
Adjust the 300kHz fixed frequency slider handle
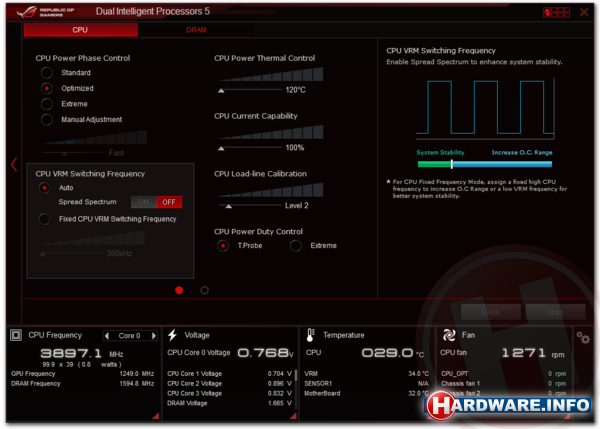[x=43, y=254]
